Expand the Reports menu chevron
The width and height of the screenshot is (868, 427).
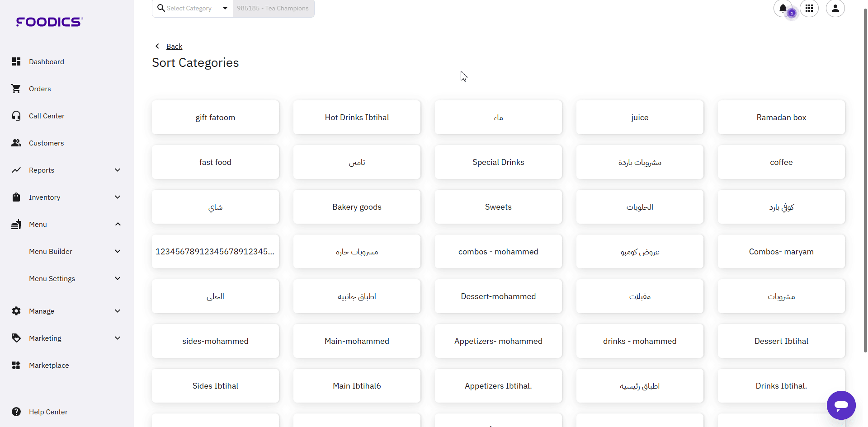(x=118, y=170)
